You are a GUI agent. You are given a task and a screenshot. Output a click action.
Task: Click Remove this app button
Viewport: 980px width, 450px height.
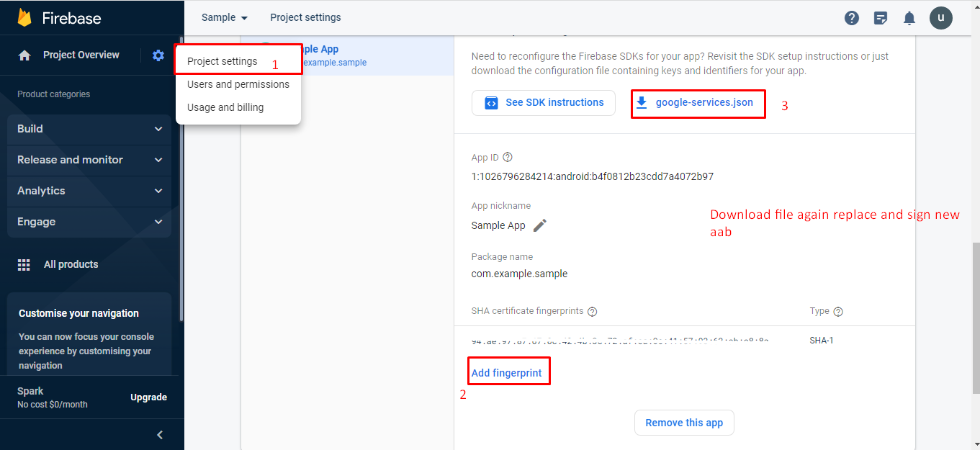click(x=684, y=423)
